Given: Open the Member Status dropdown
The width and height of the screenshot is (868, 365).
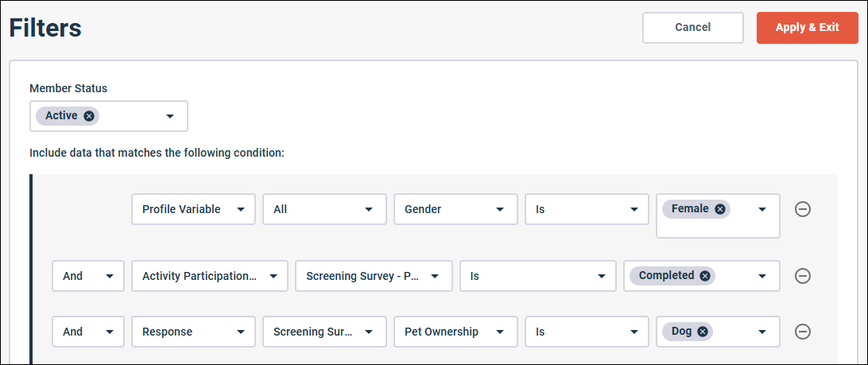Looking at the screenshot, I should (x=169, y=116).
